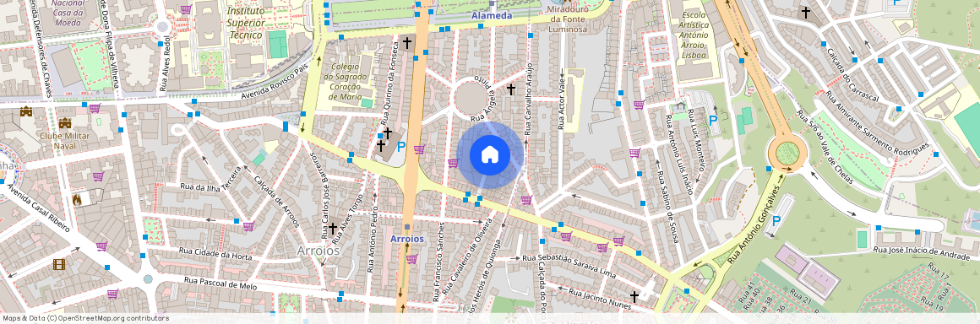Click shop cart icon right of the parking garage
Viewport: 980px width, 324px height.
coord(419,149)
